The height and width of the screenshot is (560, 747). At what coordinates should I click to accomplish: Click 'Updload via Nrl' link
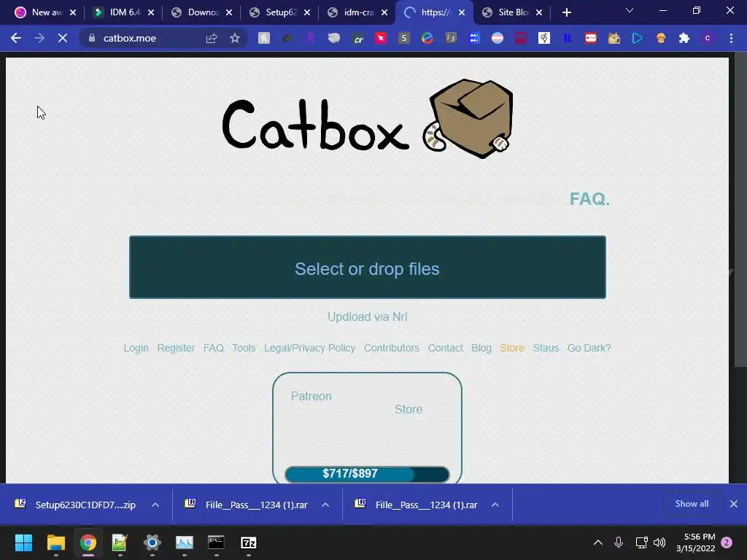pos(368,316)
